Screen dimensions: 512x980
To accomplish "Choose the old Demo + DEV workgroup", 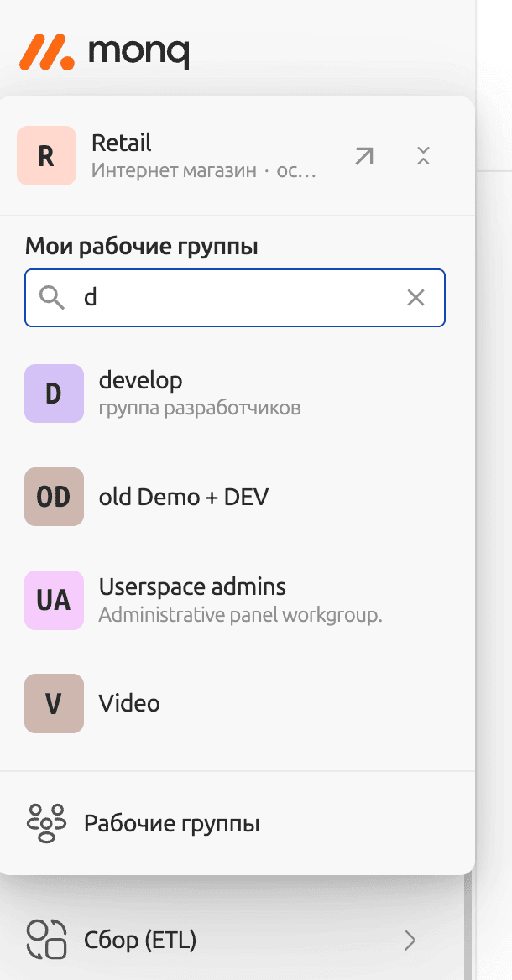I will tap(184, 497).
